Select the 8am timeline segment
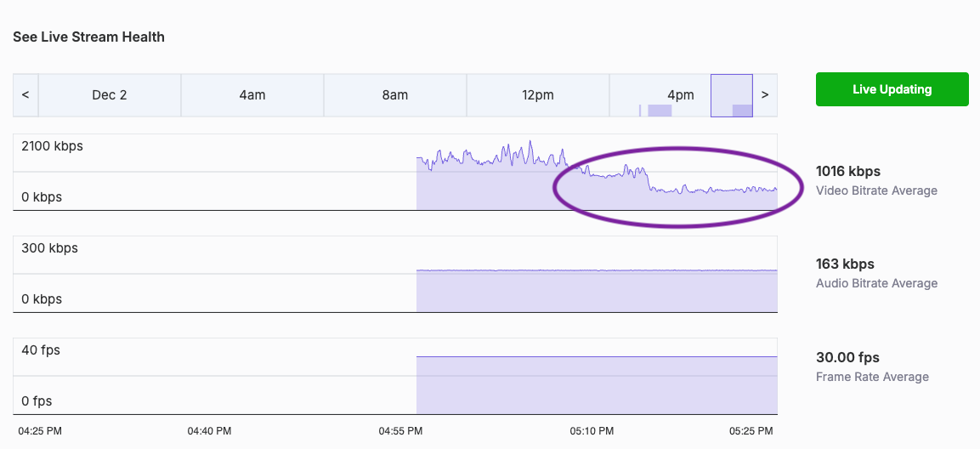This screenshot has width=980, height=449. (x=395, y=95)
